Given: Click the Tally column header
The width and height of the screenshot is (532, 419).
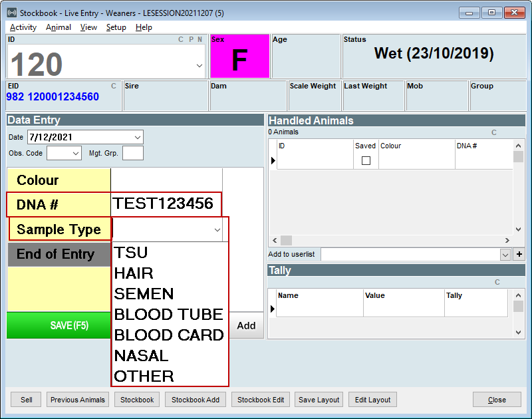Looking at the screenshot, I should pos(476,295).
